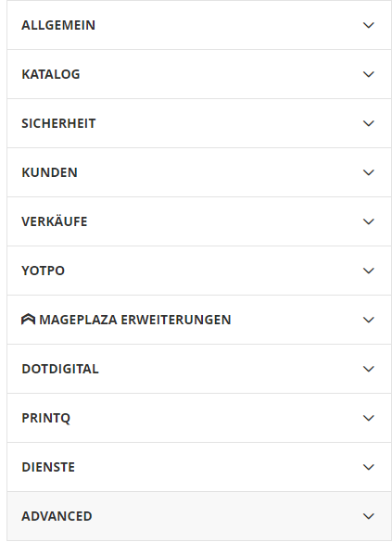The height and width of the screenshot is (542, 392).
Task: Expand the Allgemein section chevron
Action: point(369,25)
